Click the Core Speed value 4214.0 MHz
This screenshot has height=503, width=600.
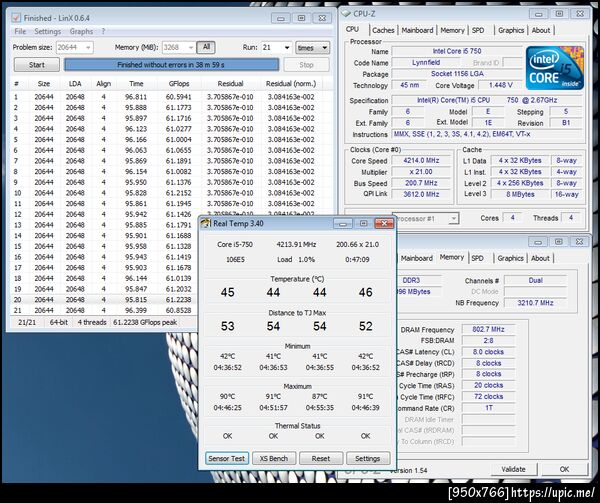[421, 161]
